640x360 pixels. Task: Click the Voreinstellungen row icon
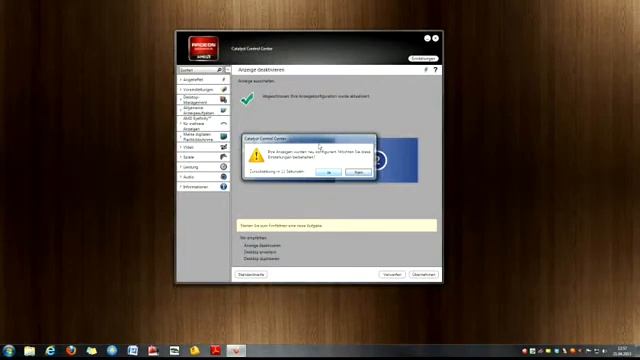click(x=224, y=89)
